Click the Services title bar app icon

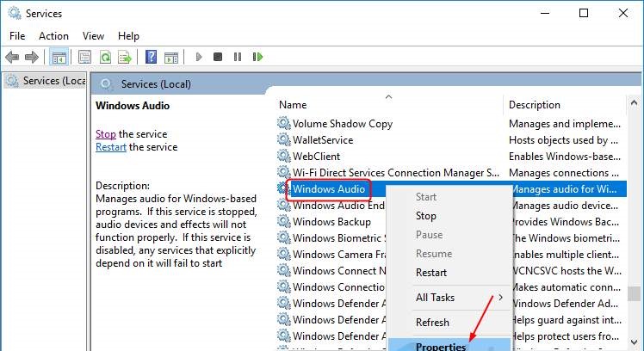(15, 13)
